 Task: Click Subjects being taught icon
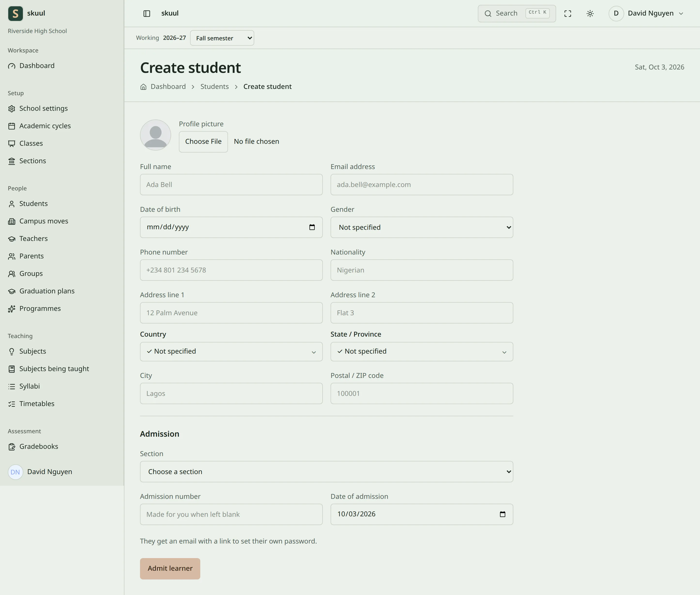pyautogui.click(x=12, y=369)
